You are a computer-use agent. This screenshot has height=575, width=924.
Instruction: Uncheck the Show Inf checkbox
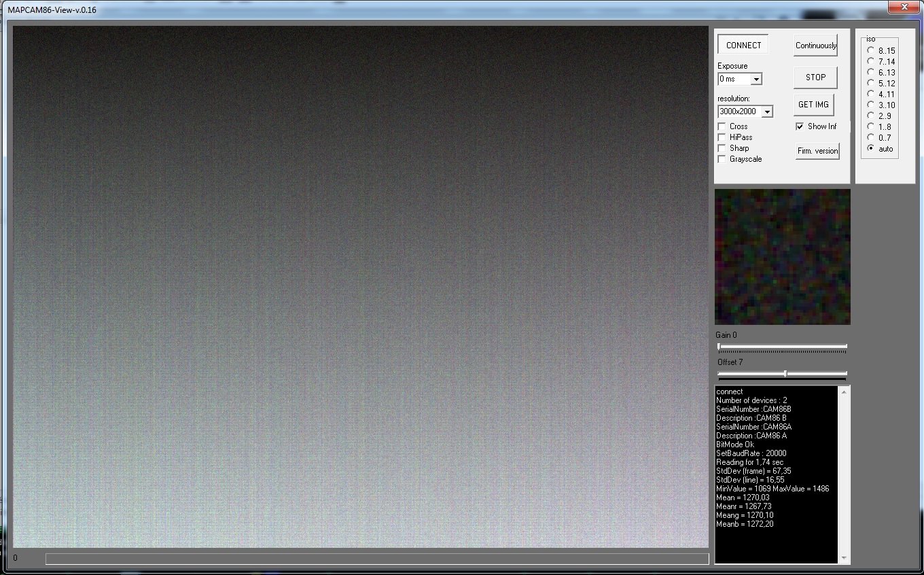(x=800, y=126)
